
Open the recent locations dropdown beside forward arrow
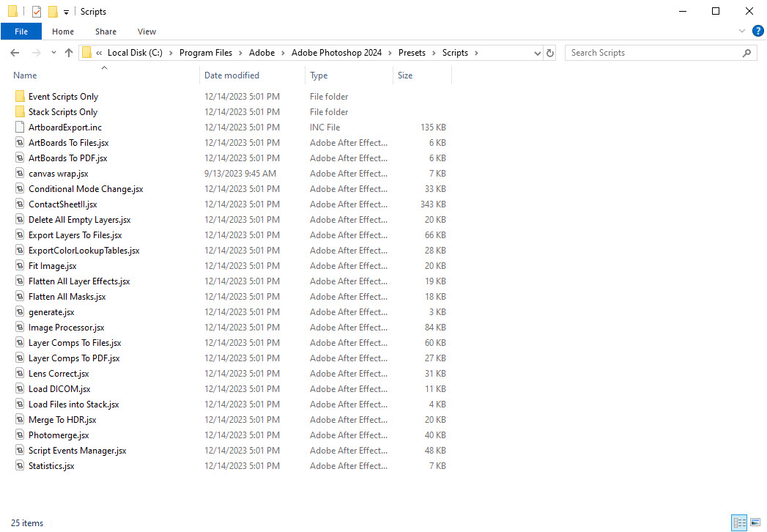click(52, 52)
